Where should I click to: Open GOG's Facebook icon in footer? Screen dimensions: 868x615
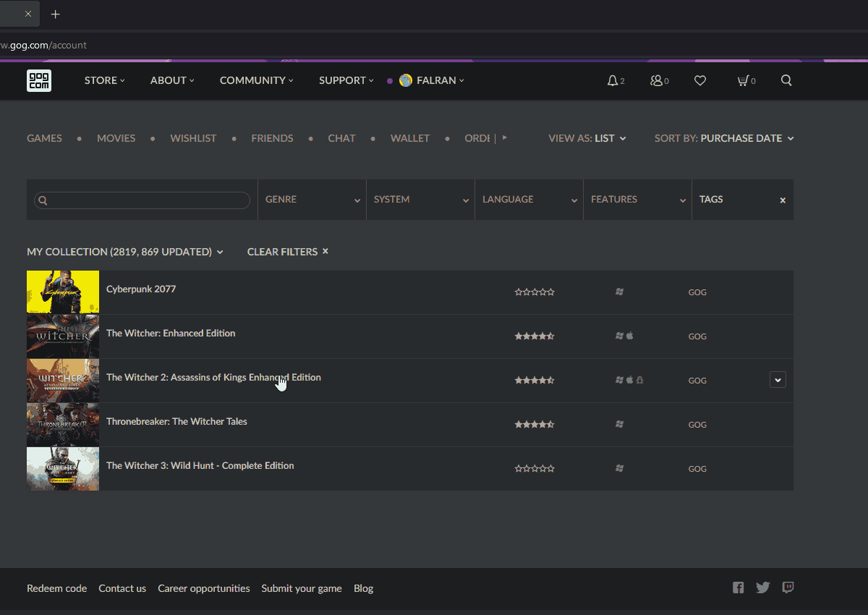pyautogui.click(x=738, y=588)
